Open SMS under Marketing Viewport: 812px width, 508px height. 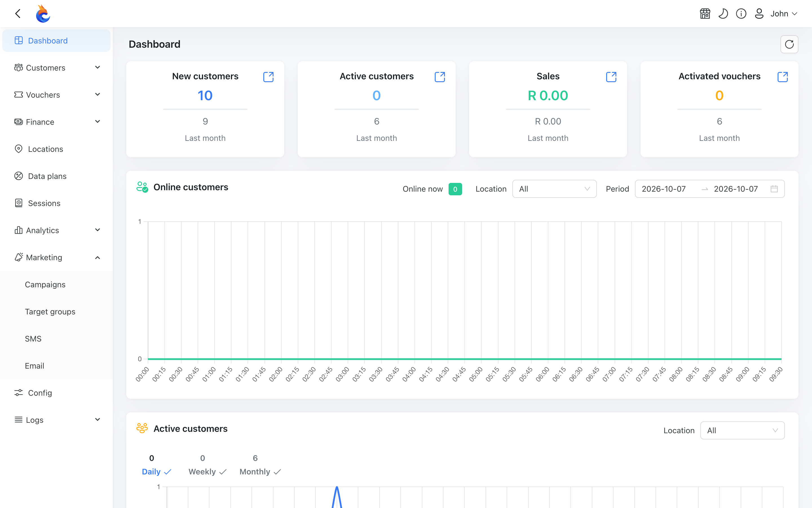[x=56, y=339]
